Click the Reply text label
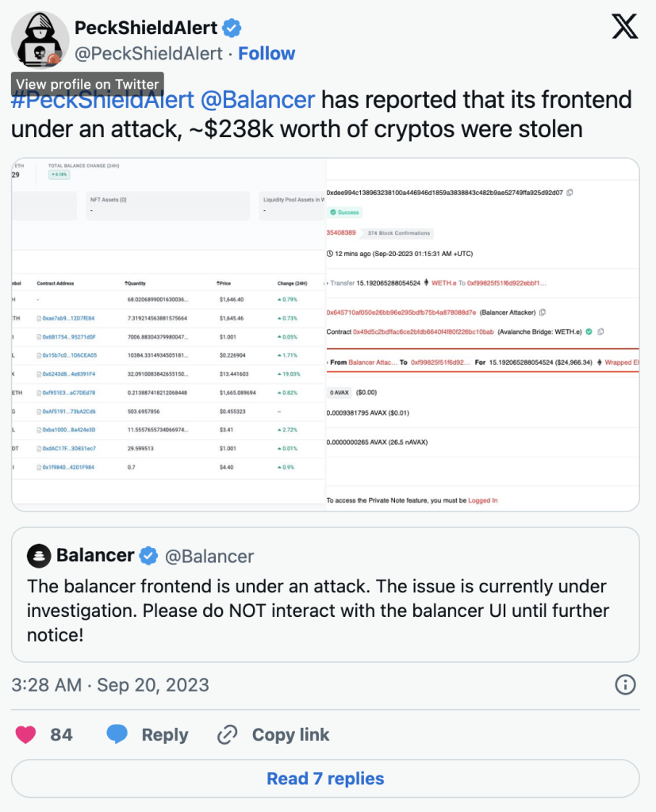 point(165,735)
